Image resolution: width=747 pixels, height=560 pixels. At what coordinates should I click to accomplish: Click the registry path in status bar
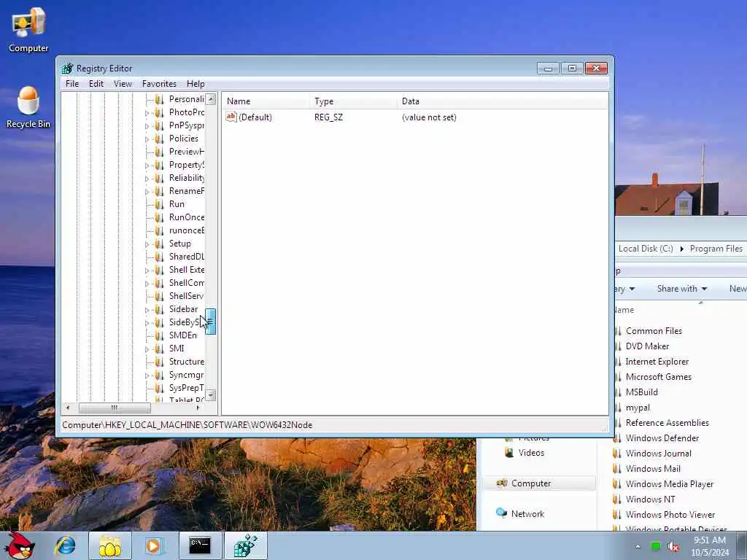coord(187,425)
